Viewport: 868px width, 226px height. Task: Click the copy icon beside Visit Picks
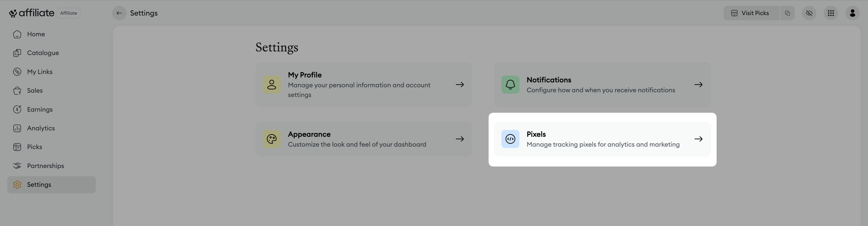tap(788, 13)
